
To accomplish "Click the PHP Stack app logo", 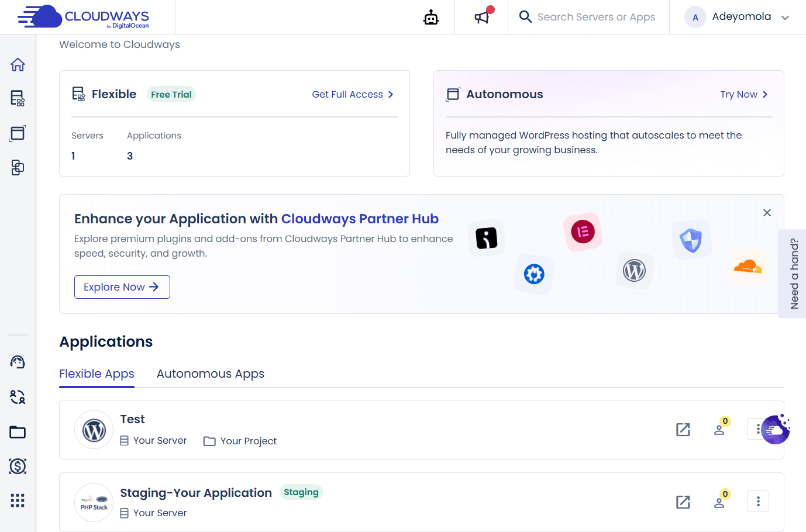I will [x=94, y=502].
